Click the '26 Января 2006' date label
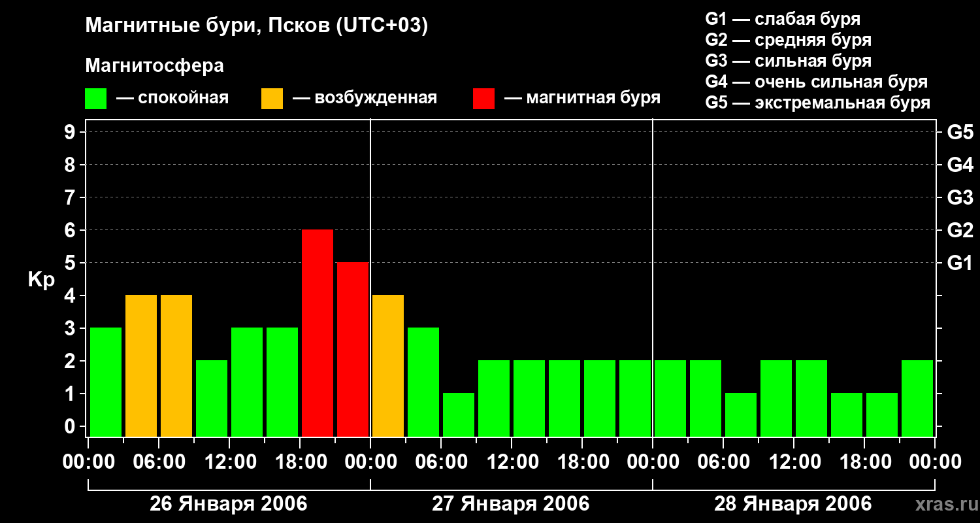The width and height of the screenshot is (980, 523). click(229, 504)
